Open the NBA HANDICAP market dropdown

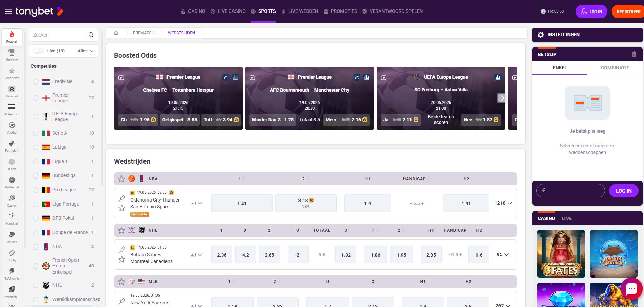pos(416,179)
